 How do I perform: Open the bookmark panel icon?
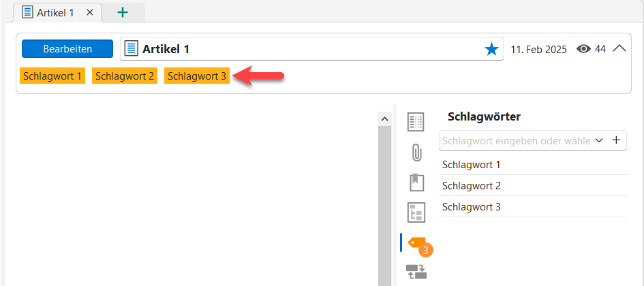[x=416, y=182]
